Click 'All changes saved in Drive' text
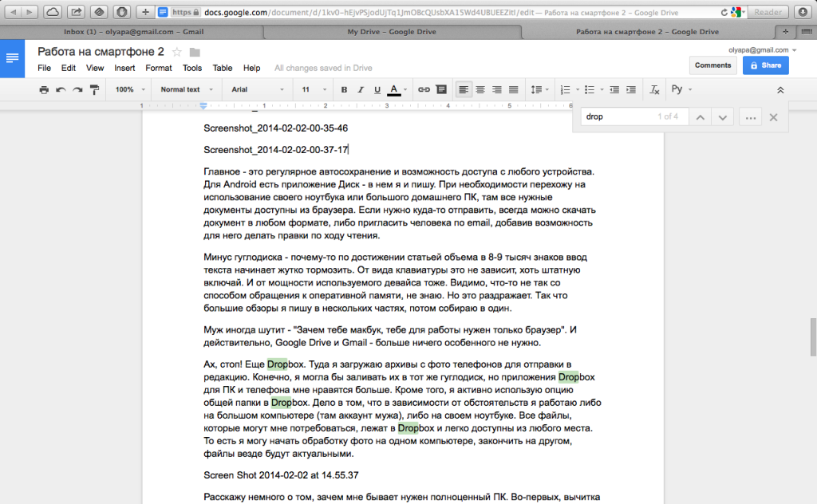 (323, 68)
